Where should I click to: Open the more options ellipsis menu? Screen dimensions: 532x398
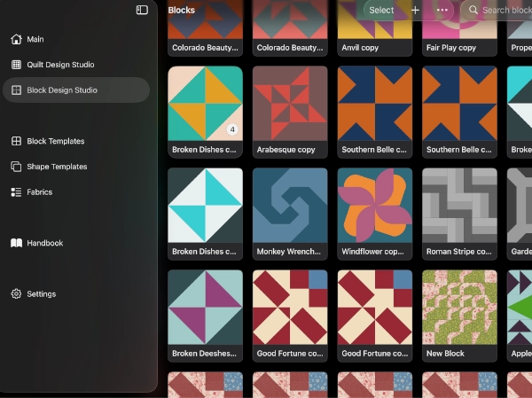coord(442,10)
